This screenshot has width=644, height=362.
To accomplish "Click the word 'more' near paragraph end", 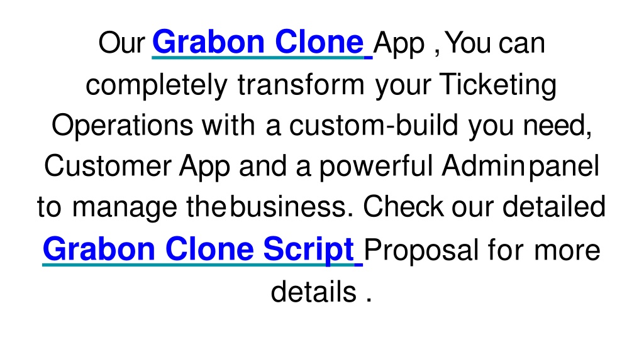I will tap(567, 250).
